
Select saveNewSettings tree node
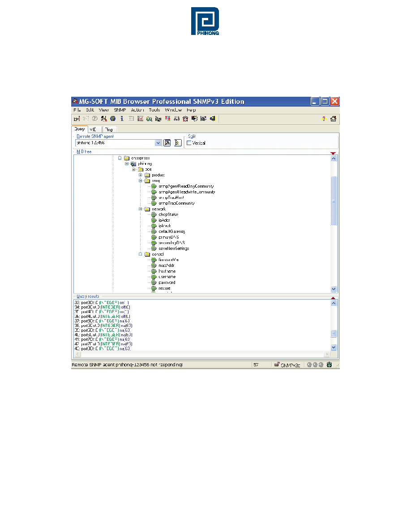(174, 249)
